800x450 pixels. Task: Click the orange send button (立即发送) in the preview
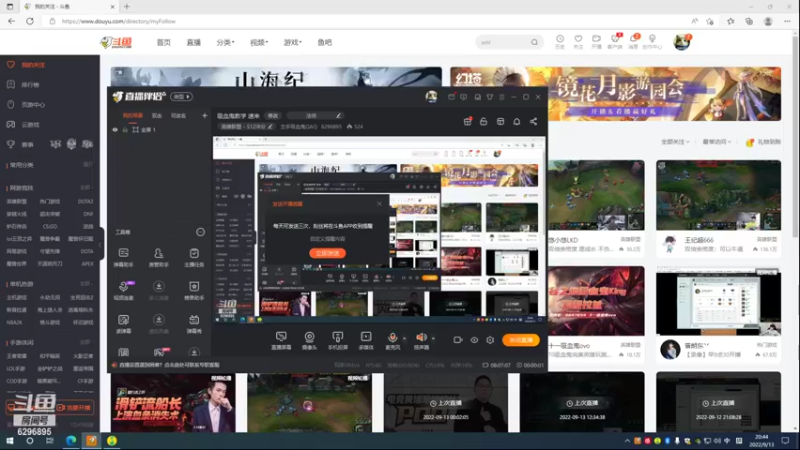[327, 253]
